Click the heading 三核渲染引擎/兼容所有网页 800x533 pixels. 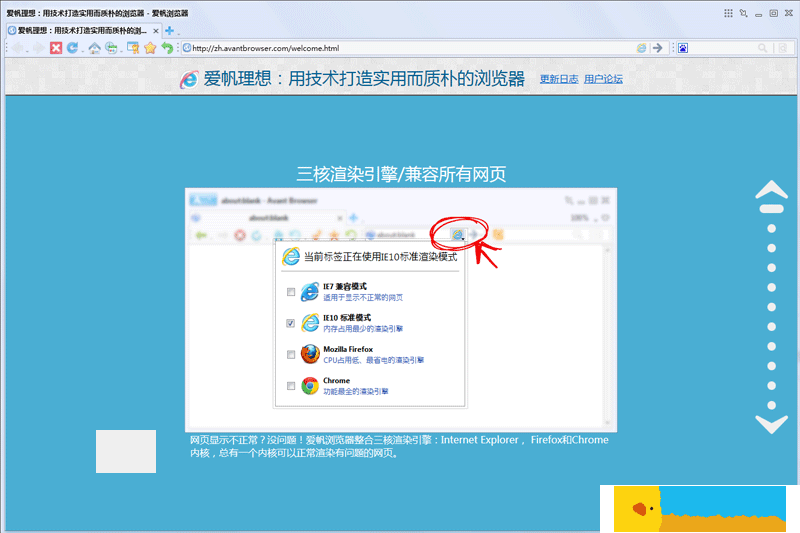tap(401, 174)
